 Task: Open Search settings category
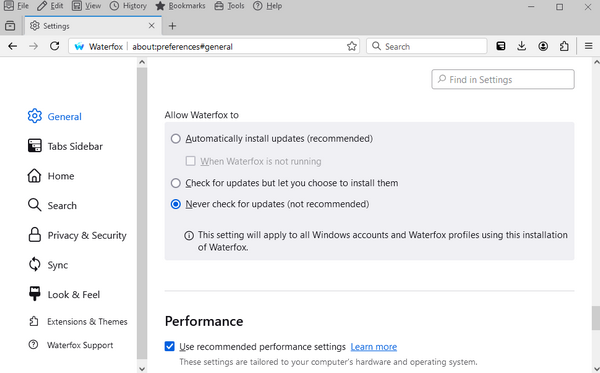click(x=52, y=205)
